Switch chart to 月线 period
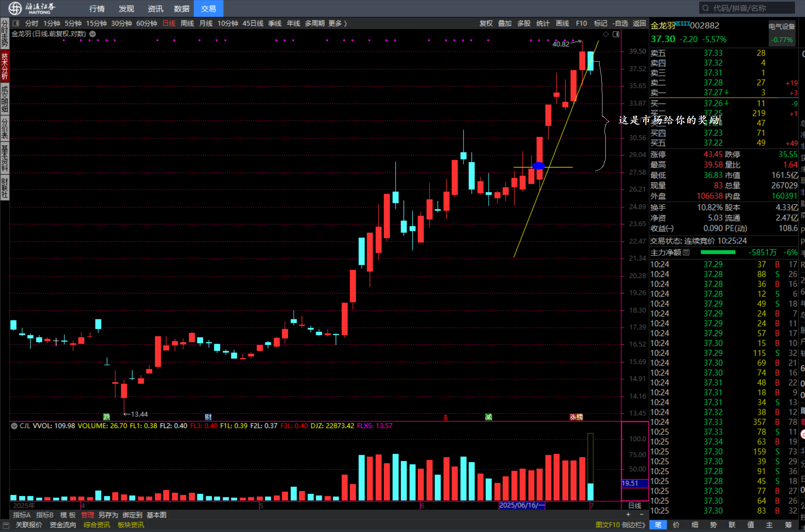This screenshot has height=532, width=805. click(206, 23)
